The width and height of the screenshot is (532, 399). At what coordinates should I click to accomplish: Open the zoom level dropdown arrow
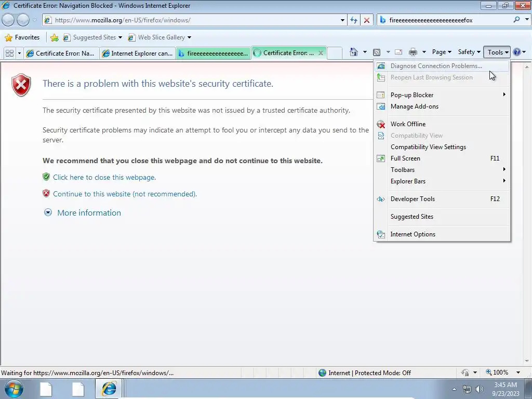pos(518,373)
